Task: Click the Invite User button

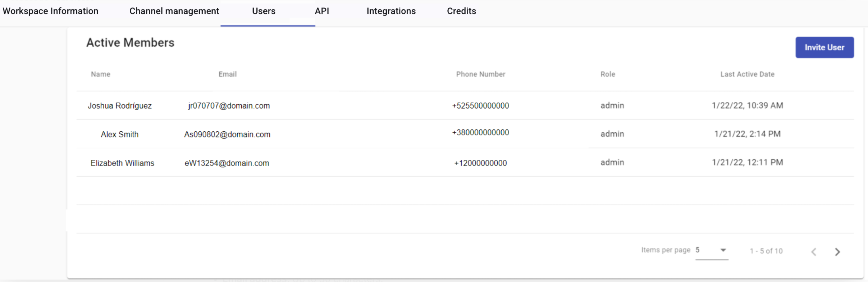Action: pos(824,47)
